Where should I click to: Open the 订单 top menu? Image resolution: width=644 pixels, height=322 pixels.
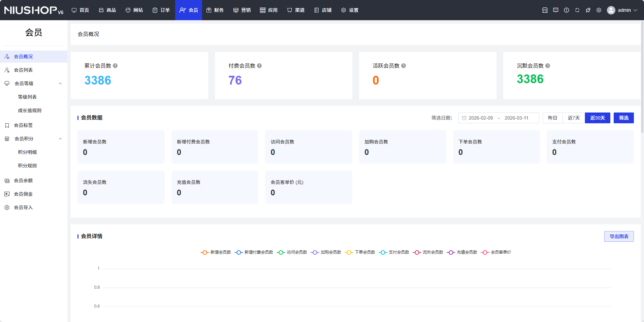(x=161, y=10)
